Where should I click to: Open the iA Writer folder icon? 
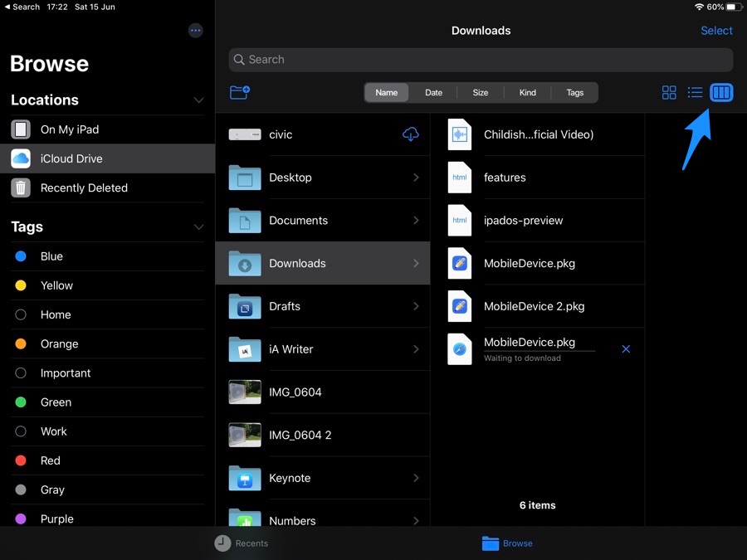[x=244, y=349]
